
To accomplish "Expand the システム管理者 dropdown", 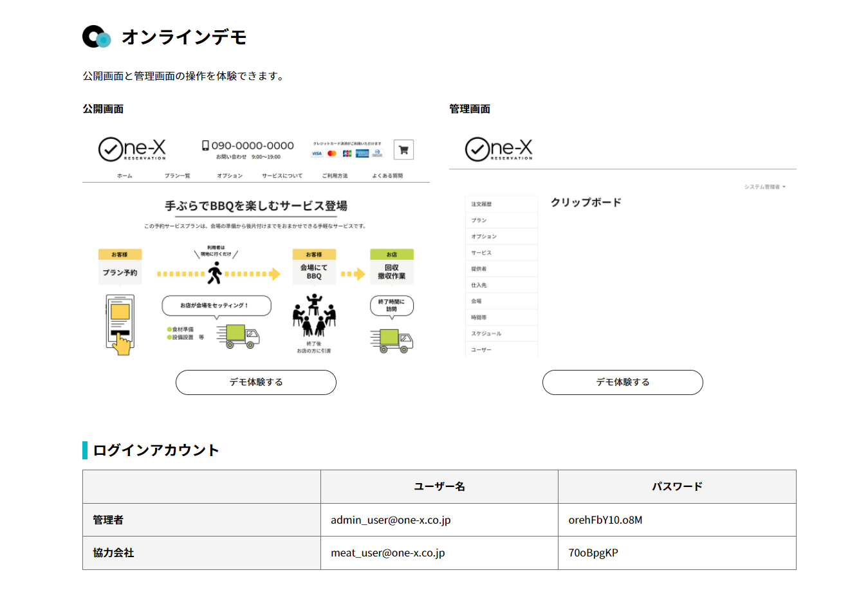I will pos(764,187).
